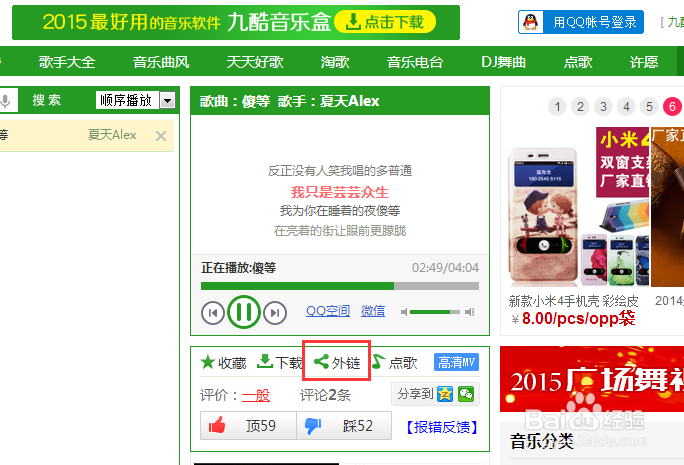Open 点歌 navigation menu item
The width and height of the screenshot is (684, 465).
point(578,62)
